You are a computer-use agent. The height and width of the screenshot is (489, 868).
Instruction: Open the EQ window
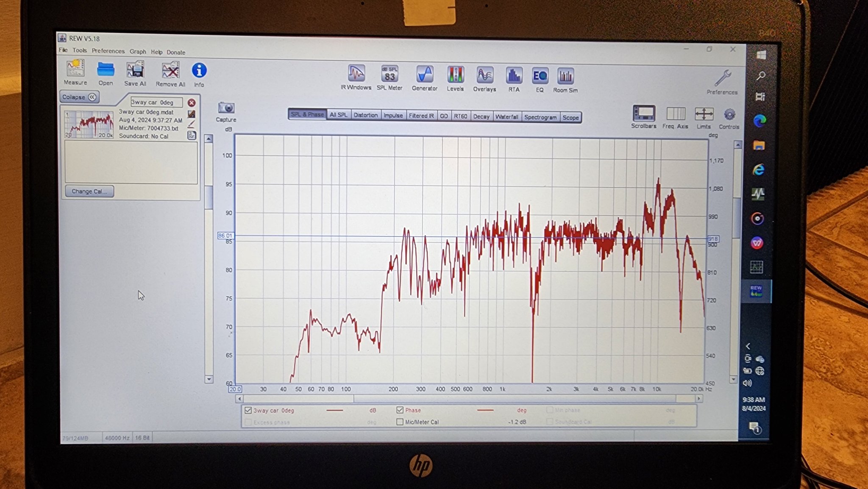[x=540, y=80]
